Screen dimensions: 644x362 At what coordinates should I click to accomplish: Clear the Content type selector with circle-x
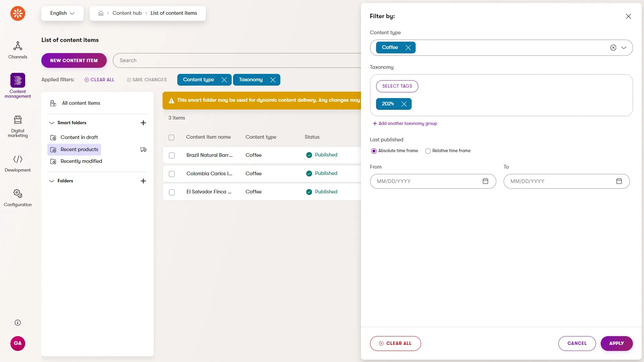[x=613, y=47]
